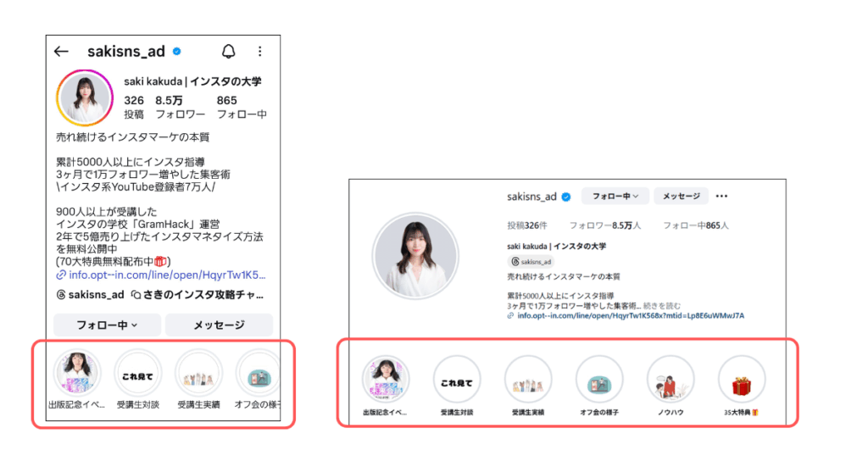View 865 フォロー中 list in mobile profile
Viewport: 868px width, 456px height.
click(x=242, y=108)
